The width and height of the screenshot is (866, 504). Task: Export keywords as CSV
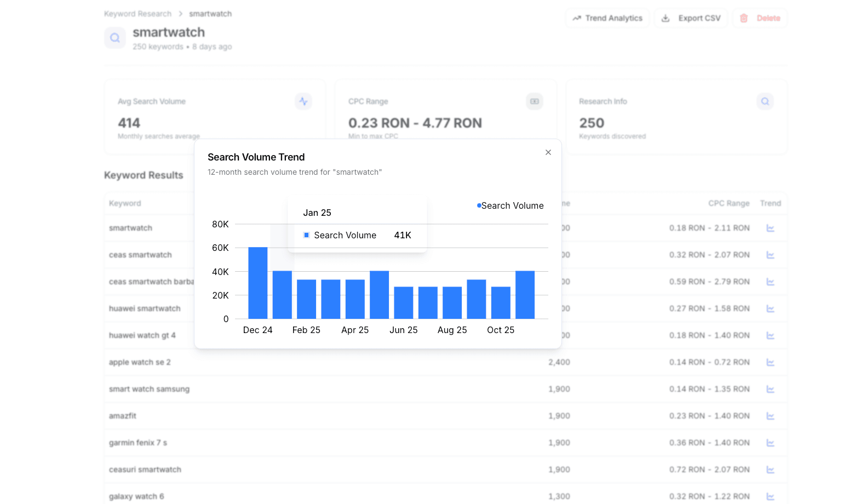coord(691,18)
